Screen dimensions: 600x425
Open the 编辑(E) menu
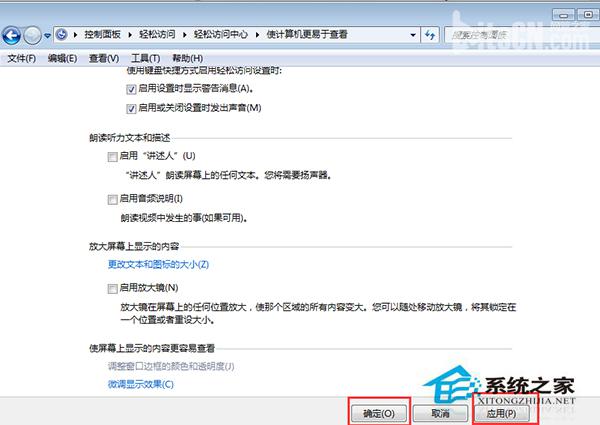click(62, 59)
